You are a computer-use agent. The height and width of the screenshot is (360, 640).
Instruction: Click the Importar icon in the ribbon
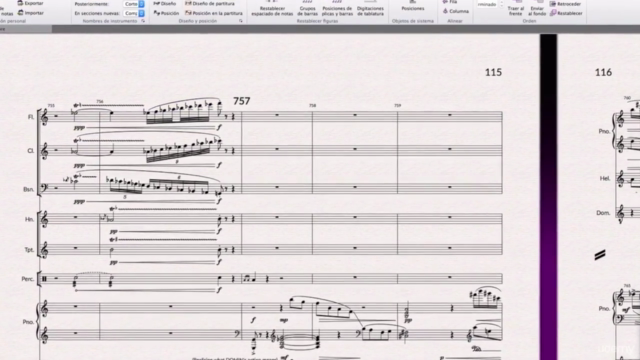(x=20, y=13)
